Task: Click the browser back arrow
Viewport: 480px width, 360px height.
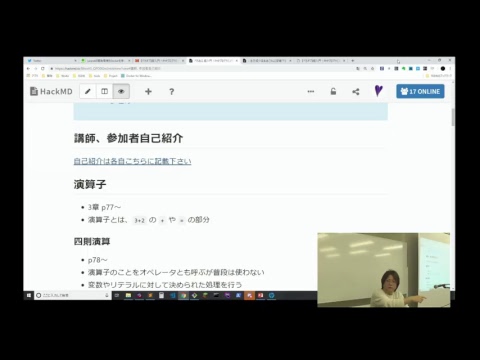Action: click(x=28, y=68)
